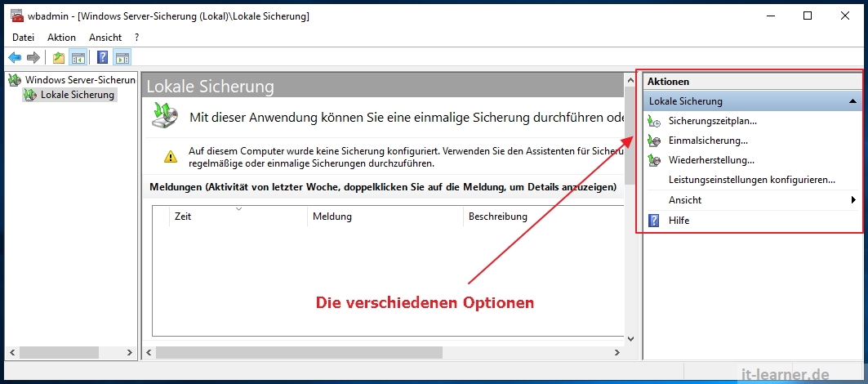Click the vertical scrollbar thumb of center pane
The width and height of the screenshot is (868, 384).
pos(630,136)
